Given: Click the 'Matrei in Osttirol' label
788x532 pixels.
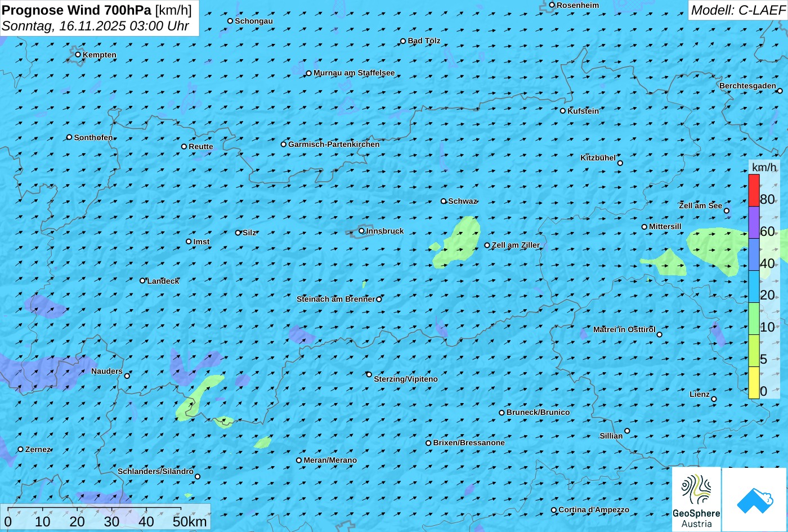Looking at the screenshot, I should click(x=624, y=329).
